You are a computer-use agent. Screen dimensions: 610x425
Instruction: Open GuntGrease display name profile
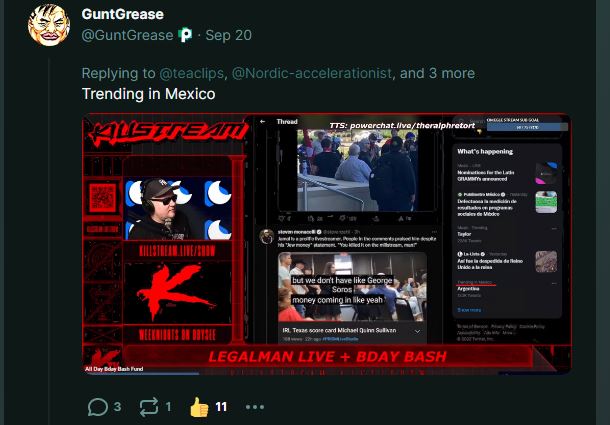click(123, 14)
